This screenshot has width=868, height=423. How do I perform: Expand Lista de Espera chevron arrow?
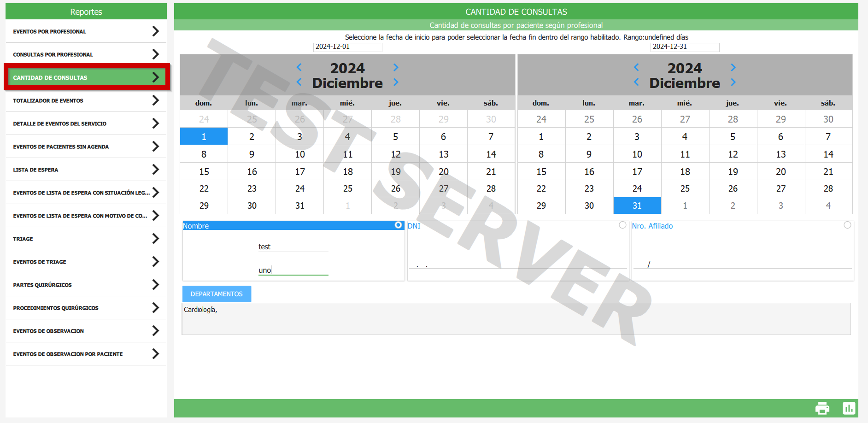(156, 170)
